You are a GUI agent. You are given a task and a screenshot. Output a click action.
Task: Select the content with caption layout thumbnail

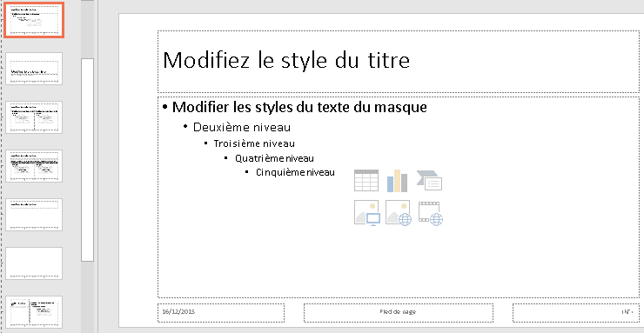pos(34,312)
